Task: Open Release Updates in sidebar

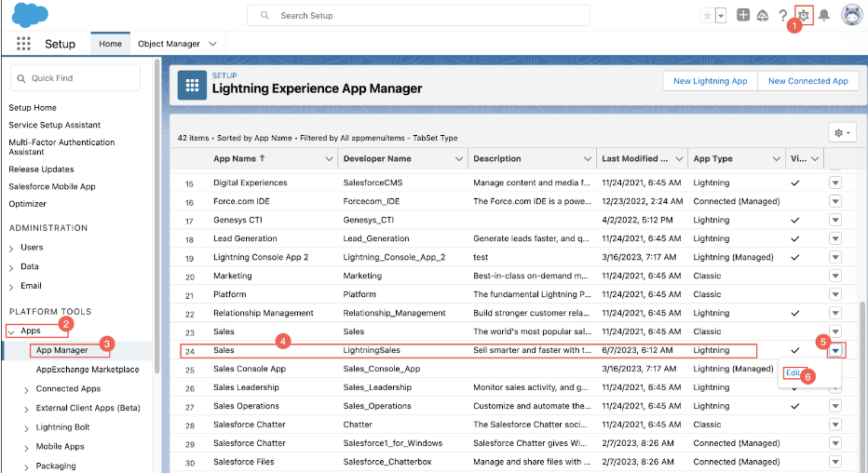Action: 41,169
